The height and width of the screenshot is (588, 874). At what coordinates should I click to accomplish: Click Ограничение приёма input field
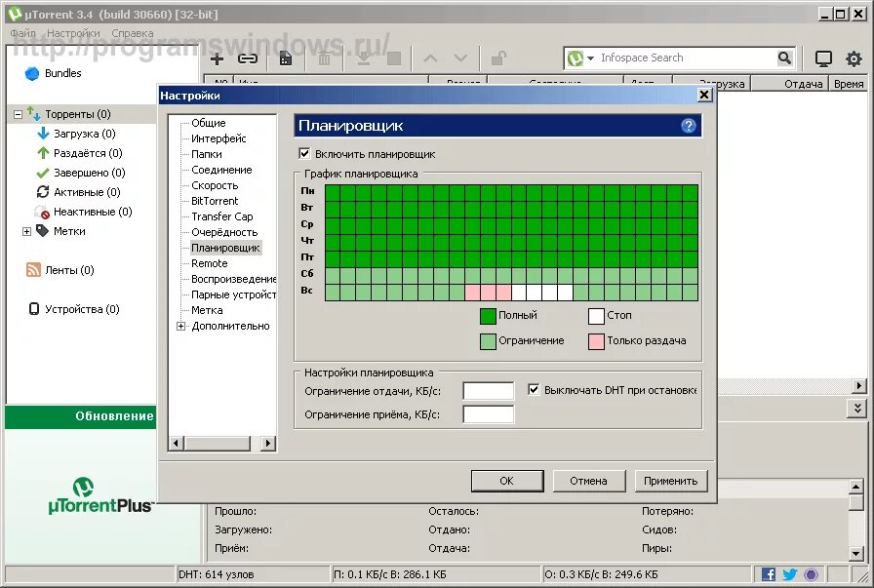[489, 414]
